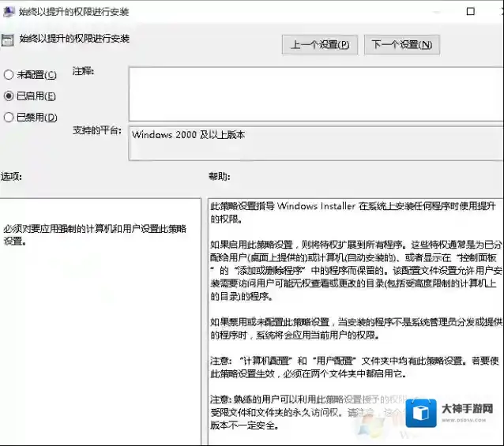Image resolution: width=504 pixels, height=446 pixels.
Task: Click the title bar policy icon
Action: tap(9, 12)
